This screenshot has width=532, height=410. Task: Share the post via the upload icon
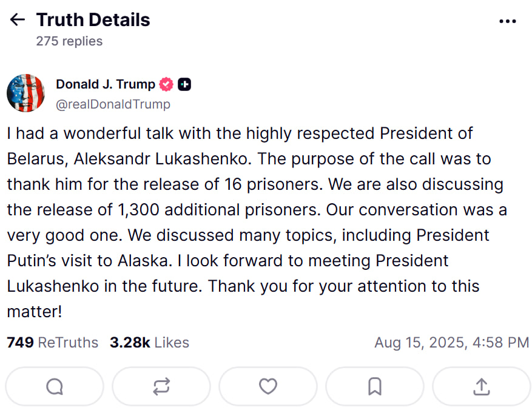(x=482, y=386)
